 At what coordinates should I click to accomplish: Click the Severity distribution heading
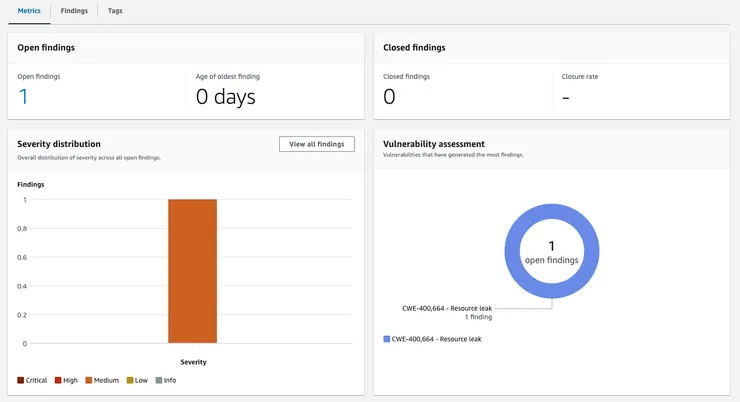pyautogui.click(x=59, y=144)
